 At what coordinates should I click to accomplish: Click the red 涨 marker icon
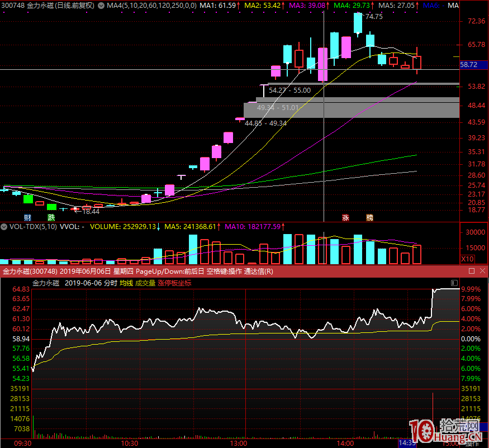tap(345, 217)
